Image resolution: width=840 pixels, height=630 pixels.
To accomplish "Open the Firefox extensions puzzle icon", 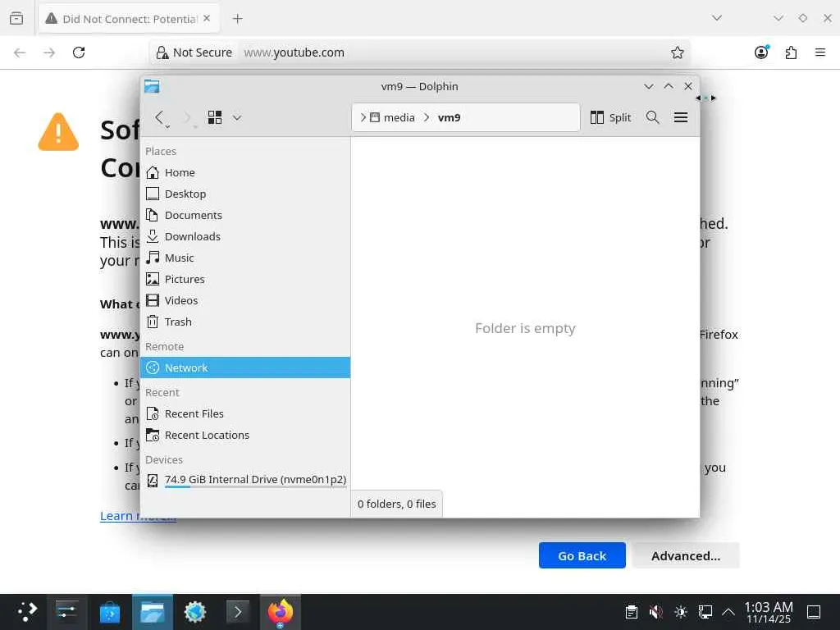I will pos(791,52).
